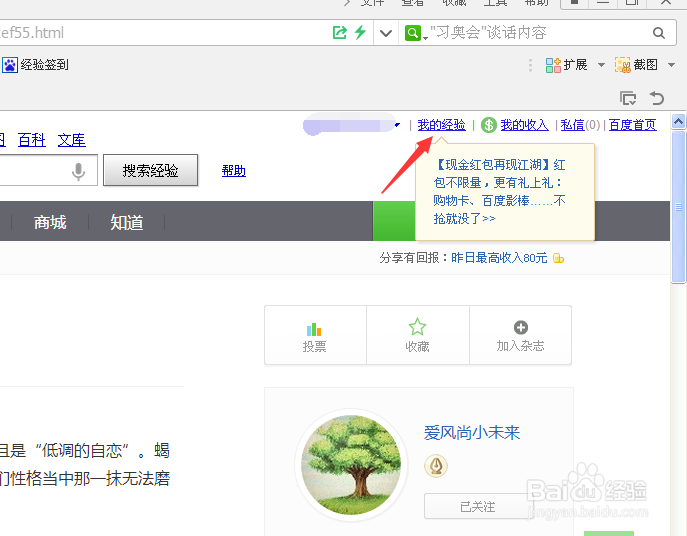Click the 现金红包再现江湖 promotion tooltip text
687x536 pixels.
pos(499,192)
